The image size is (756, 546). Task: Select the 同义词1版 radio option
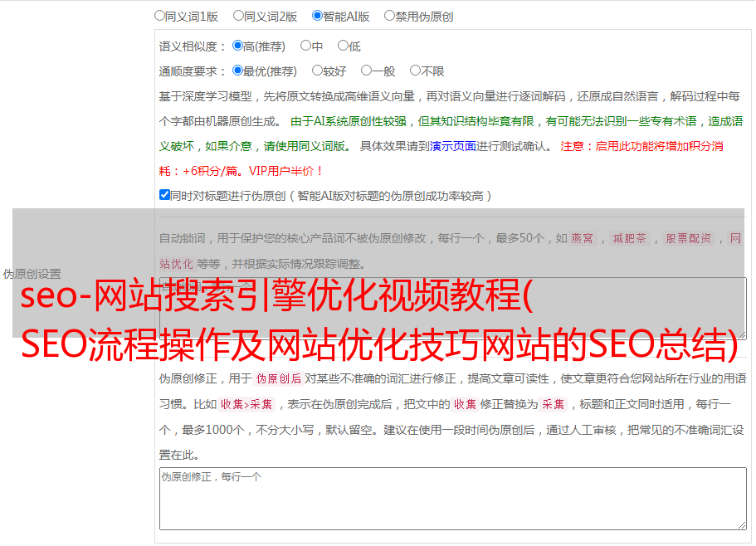159,16
